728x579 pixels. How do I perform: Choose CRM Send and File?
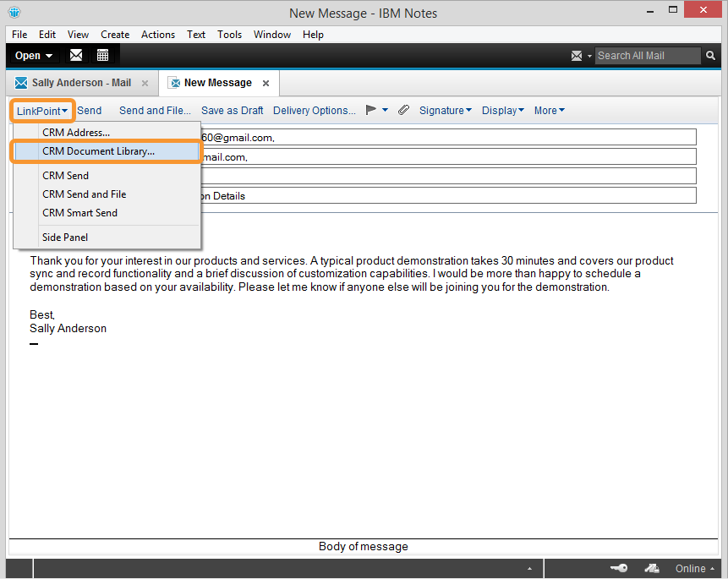point(107,194)
